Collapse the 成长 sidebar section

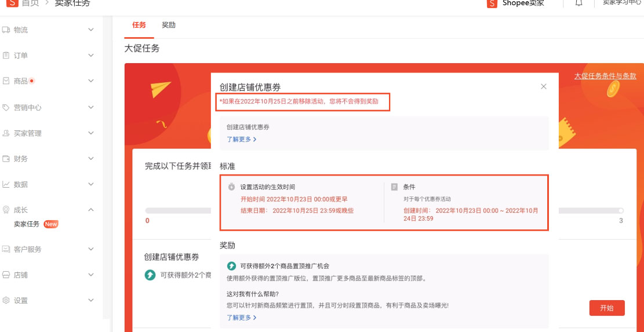click(90, 210)
